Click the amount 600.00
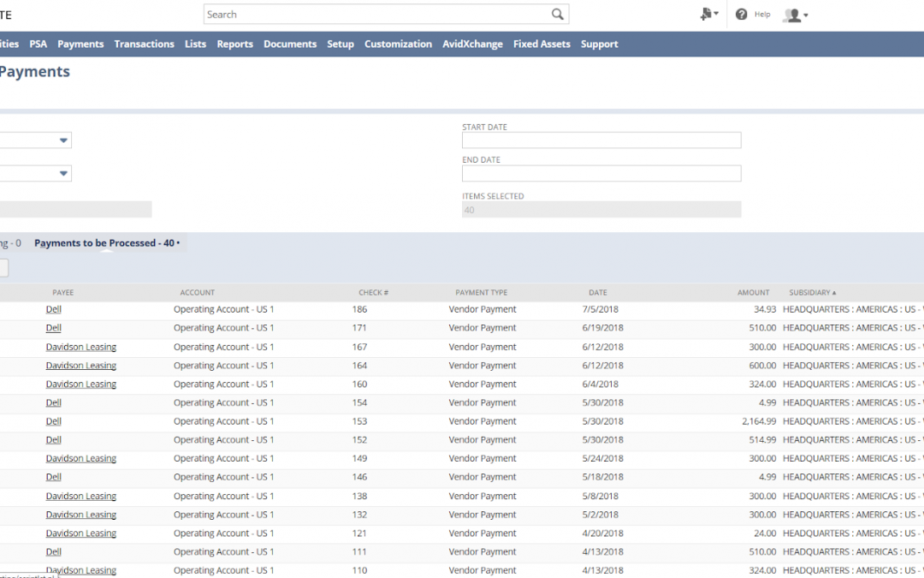The image size is (924, 578). pos(762,366)
